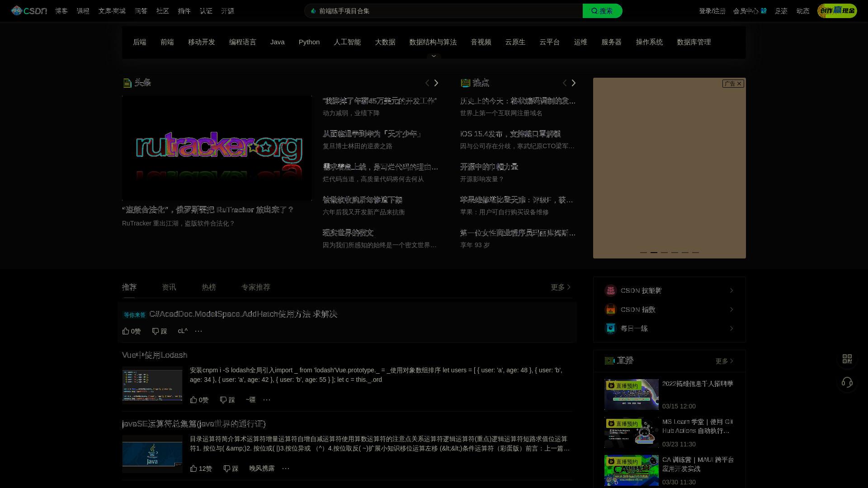Open the QR code icon on the right edge
The height and width of the screenshot is (488, 868).
coord(847,359)
